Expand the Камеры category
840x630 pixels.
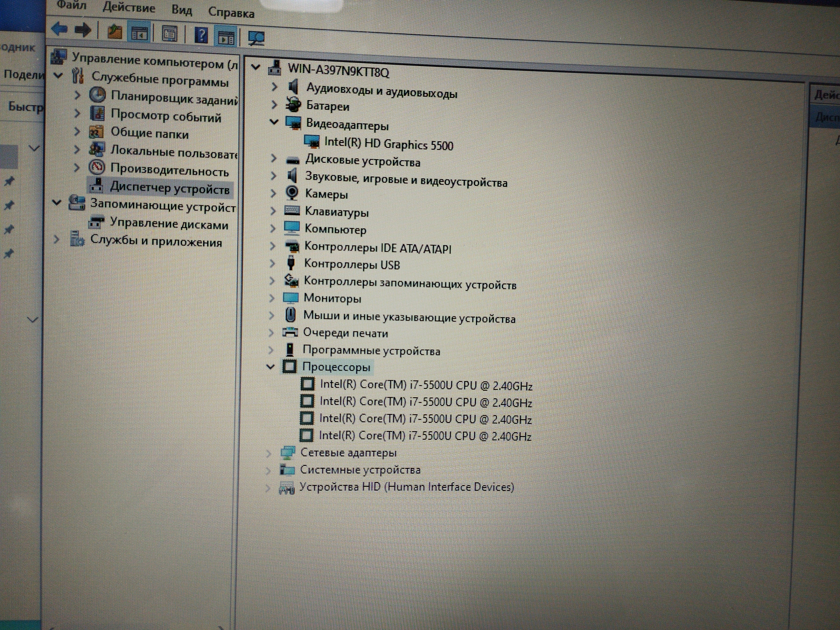tap(273, 193)
